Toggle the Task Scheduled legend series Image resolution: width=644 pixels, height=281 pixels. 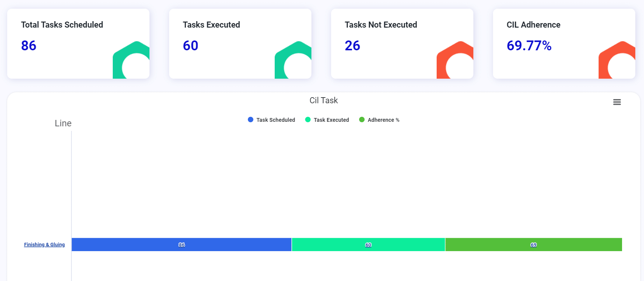(x=271, y=120)
